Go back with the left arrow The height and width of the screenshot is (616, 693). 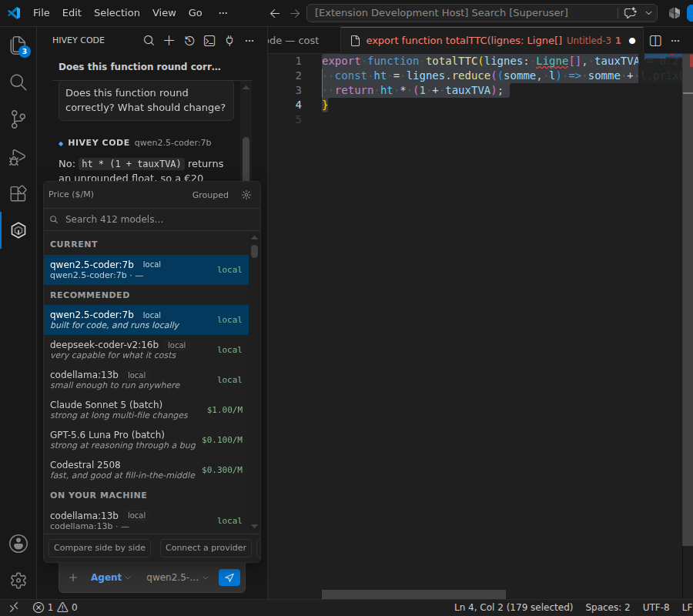(275, 13)
